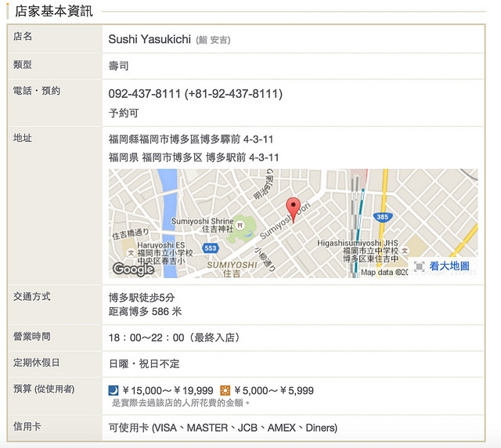This screenshot has height=448, width=501.
Task: Click dinner budget ¥15,000～¥19,999
Action: point(168,391)
